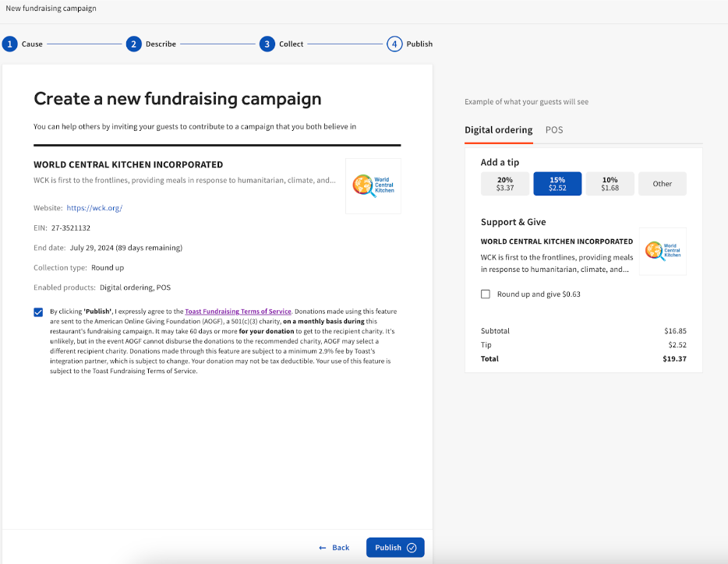Click the Back text button

(341, 548)
